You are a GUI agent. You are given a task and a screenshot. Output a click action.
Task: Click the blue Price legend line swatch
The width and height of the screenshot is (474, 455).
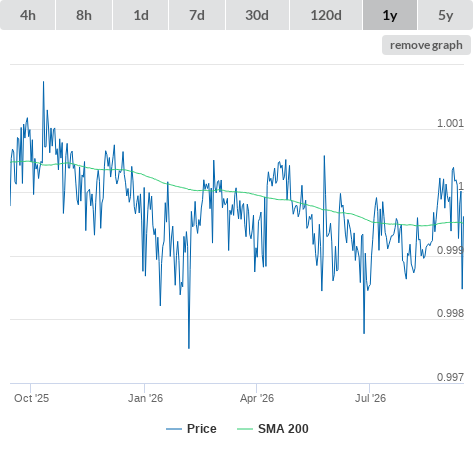click(x=174, y=429)
